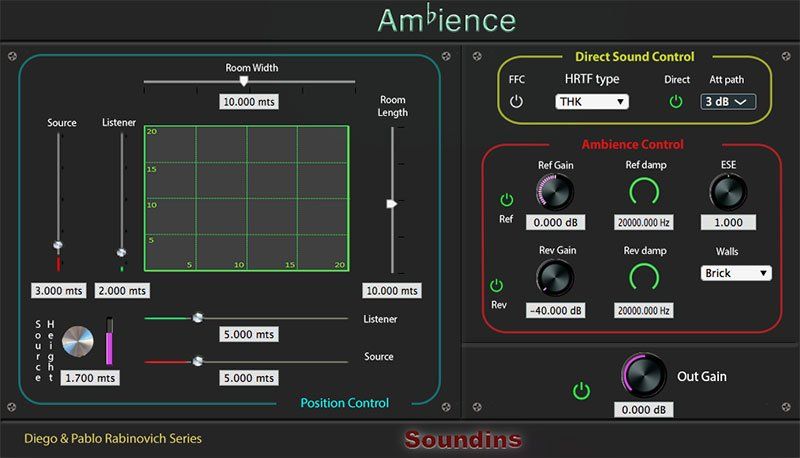Click the Room Width 10.000 mts field
Screen dimensions: 800x458
[x=249, y=101]
